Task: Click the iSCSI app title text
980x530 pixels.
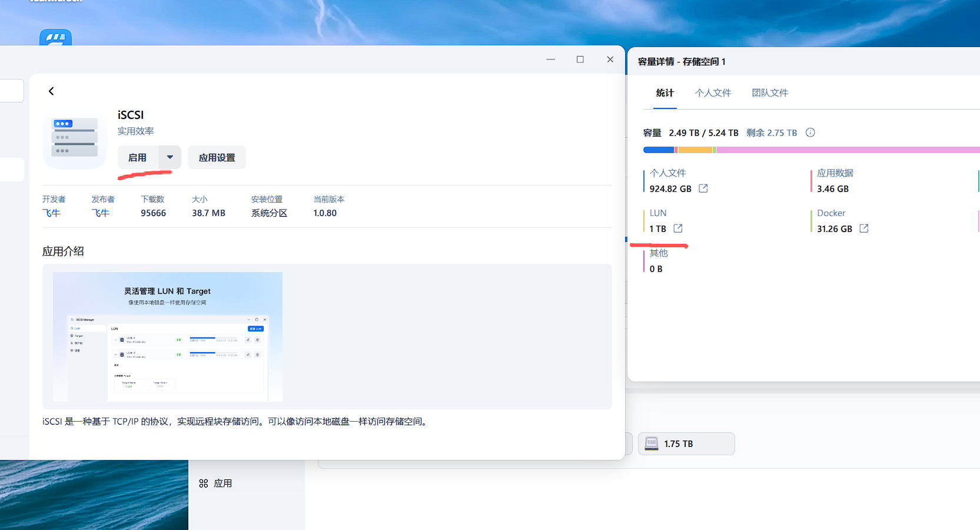Action: click(x=131, y=115)
